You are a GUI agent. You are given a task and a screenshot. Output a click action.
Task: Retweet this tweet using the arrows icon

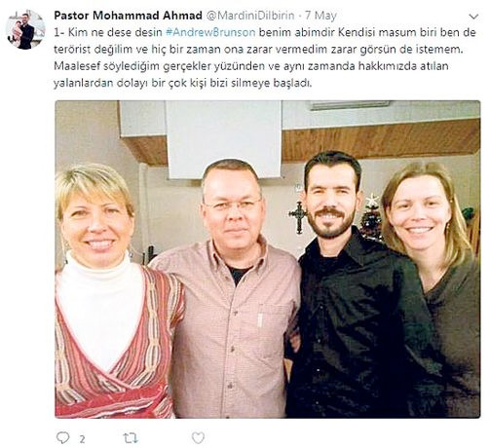(x=131, y=438)
